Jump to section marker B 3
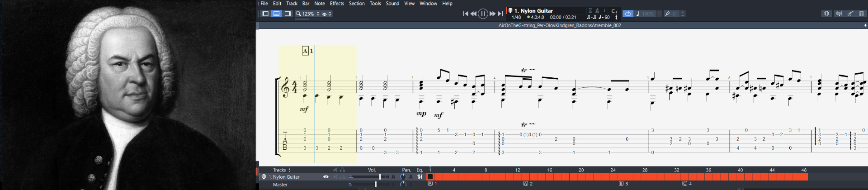868x190 pixels. tap(623, 184)
